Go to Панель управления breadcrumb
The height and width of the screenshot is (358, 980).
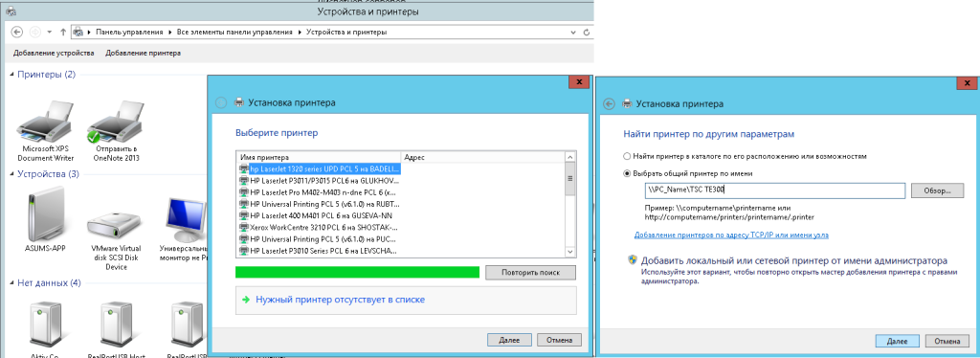[129, 32]
